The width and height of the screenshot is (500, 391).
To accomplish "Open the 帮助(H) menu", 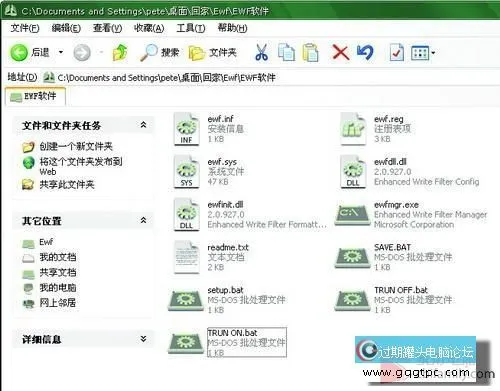I will pos(232,28).
